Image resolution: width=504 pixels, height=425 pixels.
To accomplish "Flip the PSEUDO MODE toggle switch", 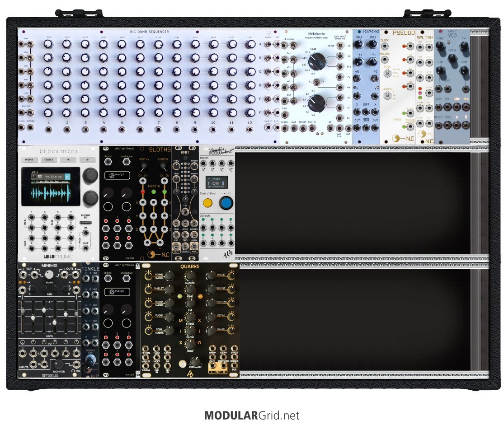I will coord(388,73).
